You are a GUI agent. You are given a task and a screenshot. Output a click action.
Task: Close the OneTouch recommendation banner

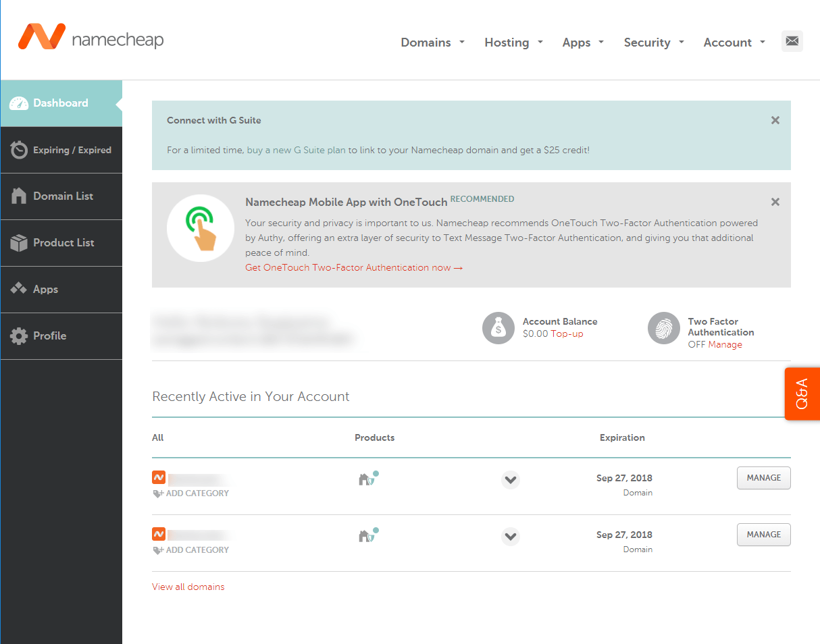click(x=775, y=202)
